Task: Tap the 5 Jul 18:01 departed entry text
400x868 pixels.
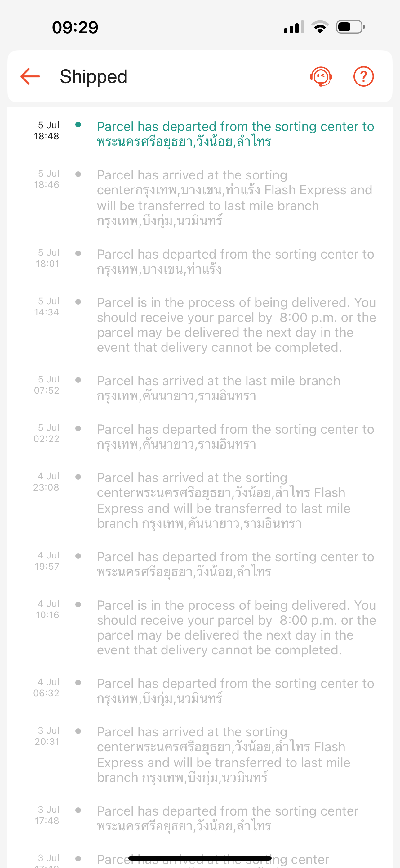Action: coord(235,262)
